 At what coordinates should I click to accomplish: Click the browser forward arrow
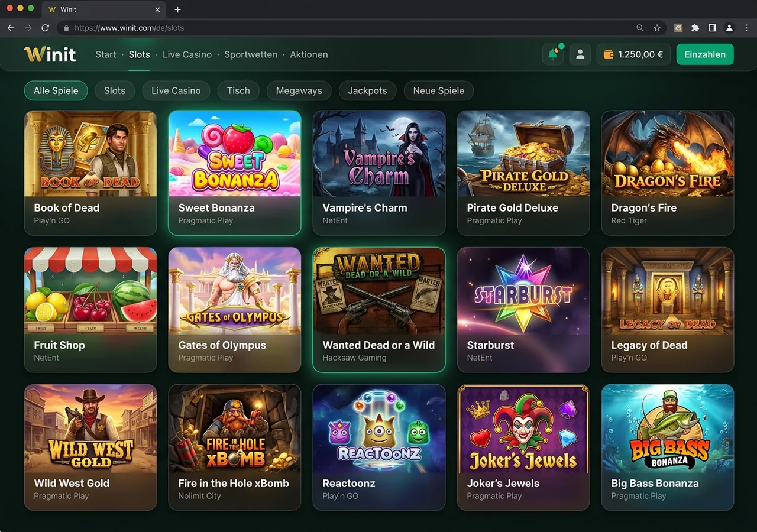(x=28, y=28)
